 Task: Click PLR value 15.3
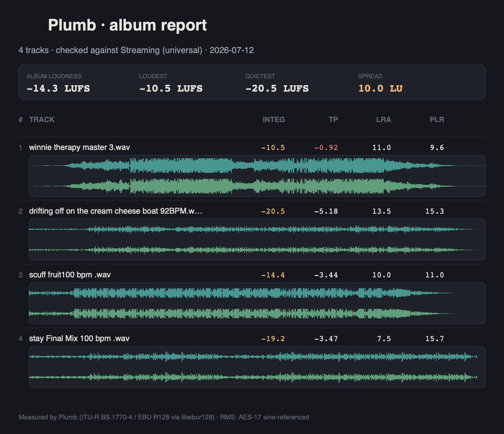click(x=435, y=211)
